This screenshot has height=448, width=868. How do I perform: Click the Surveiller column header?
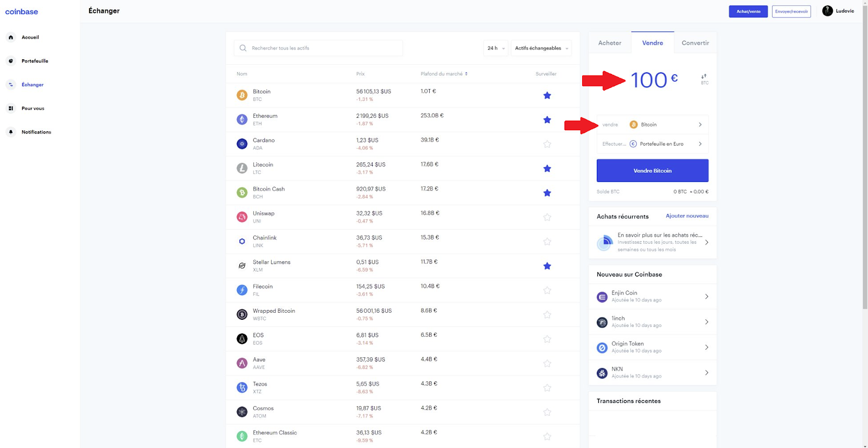tap(546, 74)
